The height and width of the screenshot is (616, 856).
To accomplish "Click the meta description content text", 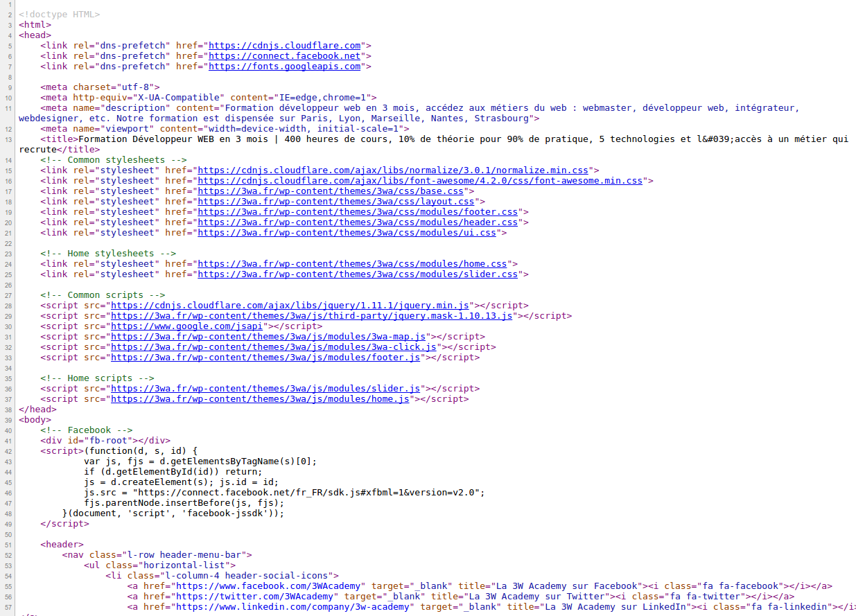I will point(409,113).
